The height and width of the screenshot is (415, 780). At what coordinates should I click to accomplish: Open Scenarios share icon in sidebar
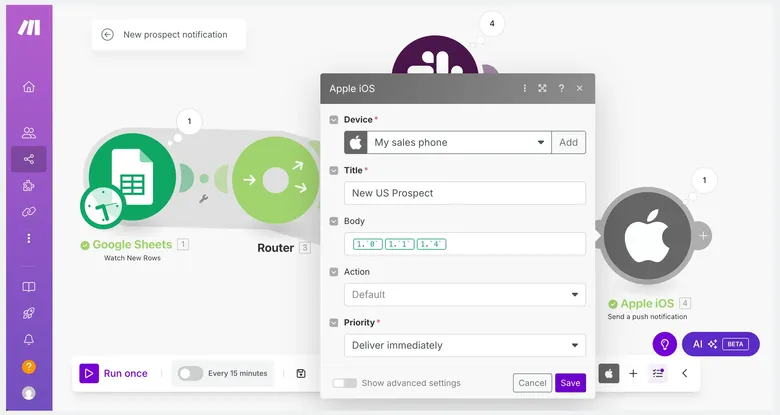pos(29,159)
